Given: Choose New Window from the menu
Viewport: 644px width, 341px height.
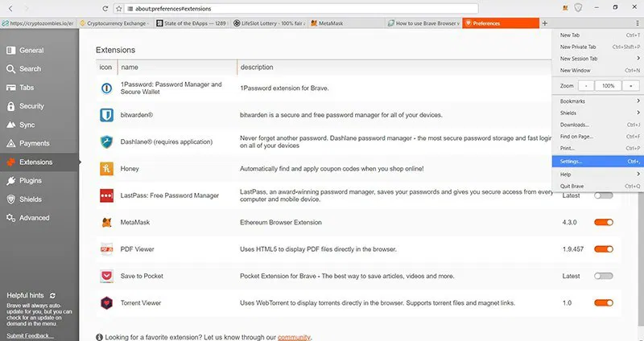Looking at the screenshot, I should click(598, 71).
